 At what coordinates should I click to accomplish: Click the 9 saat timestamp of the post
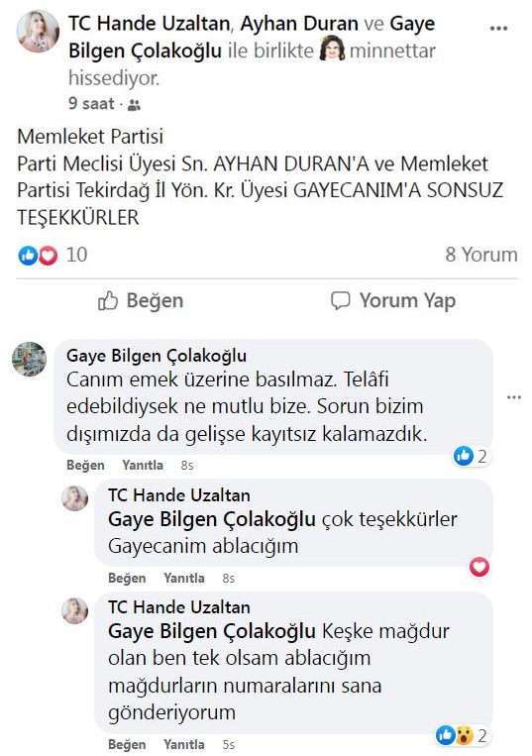(x=91, y=104)
